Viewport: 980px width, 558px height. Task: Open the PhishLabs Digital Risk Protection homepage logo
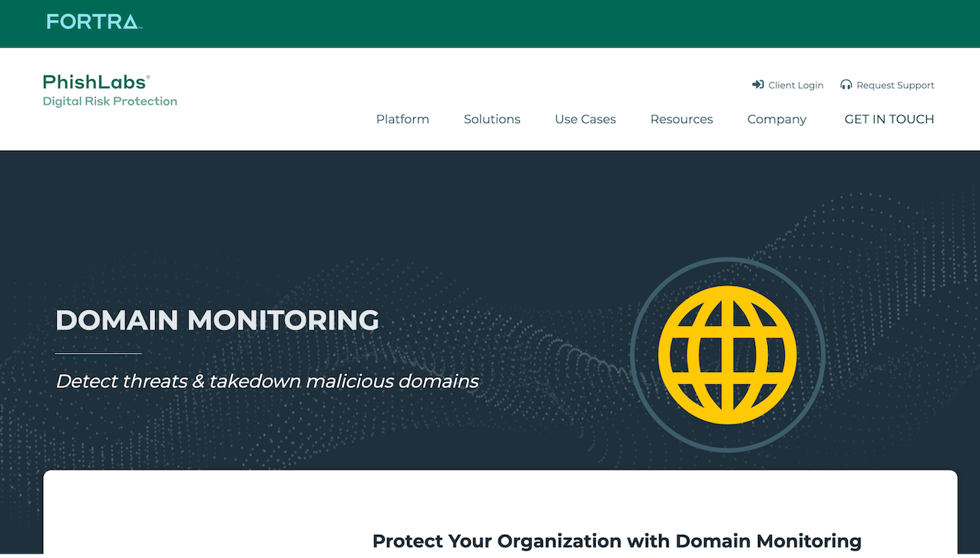(x=110, y=91)
